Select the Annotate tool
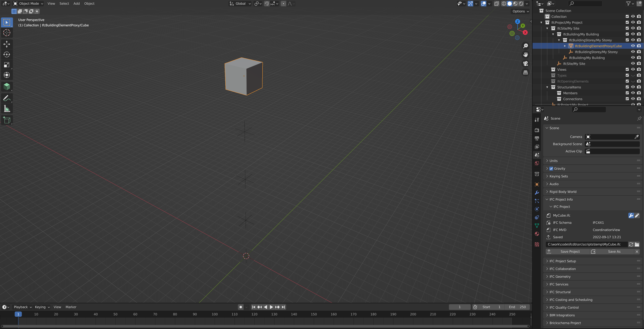The height and width of the screenshot is (329, 644). click(7, 98)
